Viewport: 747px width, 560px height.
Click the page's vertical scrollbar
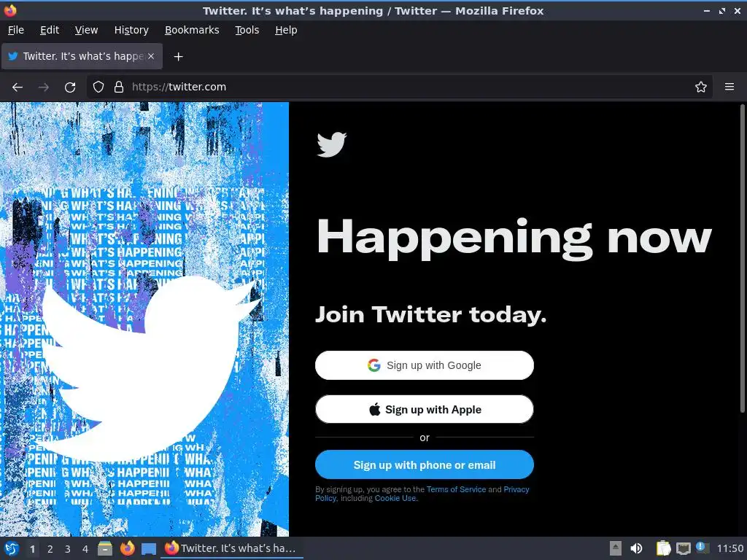pos(743,259)
